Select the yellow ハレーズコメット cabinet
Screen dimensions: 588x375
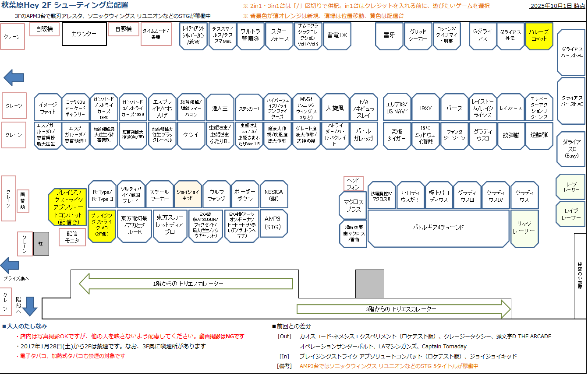click(x=538, y=36)
